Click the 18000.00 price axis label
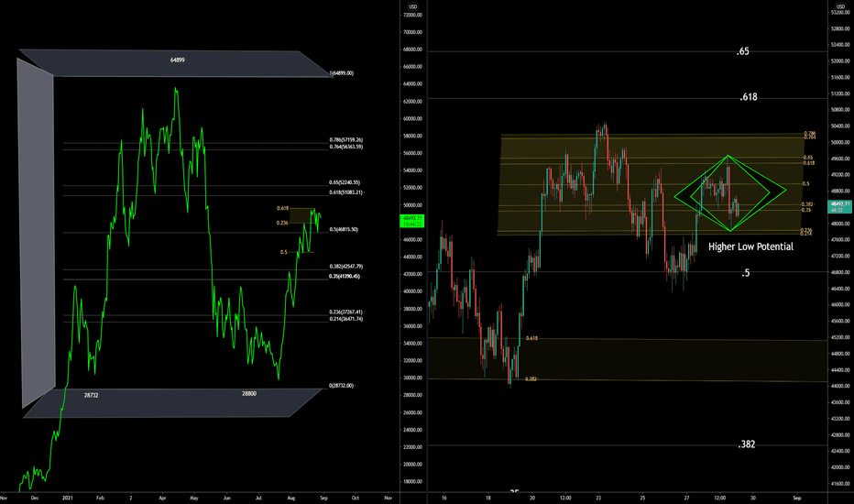This screenshot has width=854, height=504. pos(412,482)
